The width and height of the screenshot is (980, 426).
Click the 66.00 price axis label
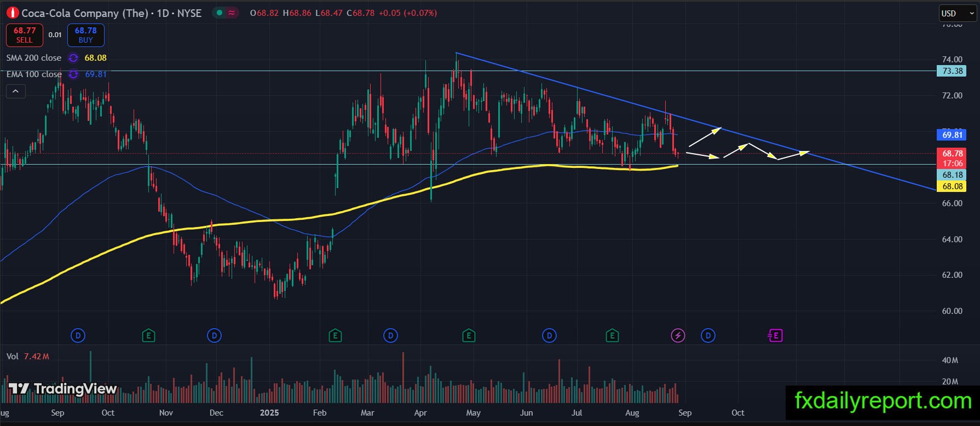pos(952,203)
